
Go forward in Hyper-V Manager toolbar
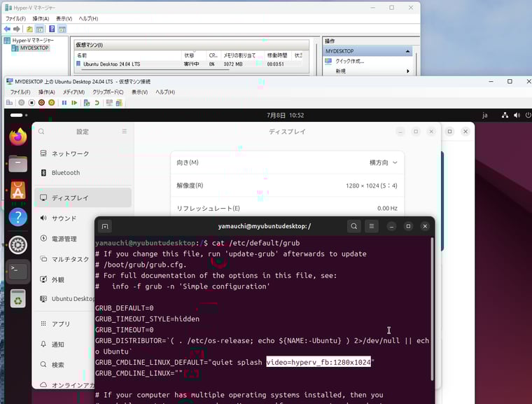[17, 29]
